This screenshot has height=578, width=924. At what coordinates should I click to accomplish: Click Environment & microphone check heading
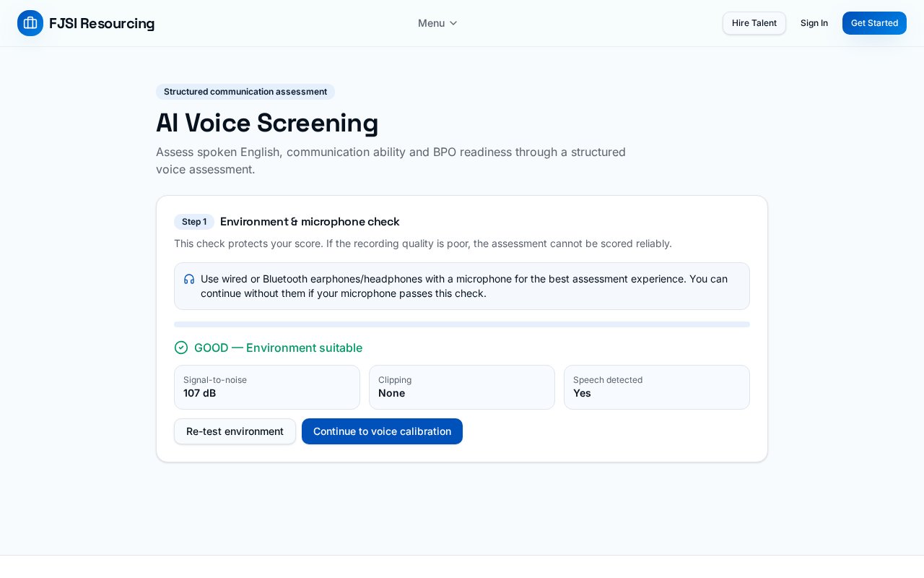[310, 222]
